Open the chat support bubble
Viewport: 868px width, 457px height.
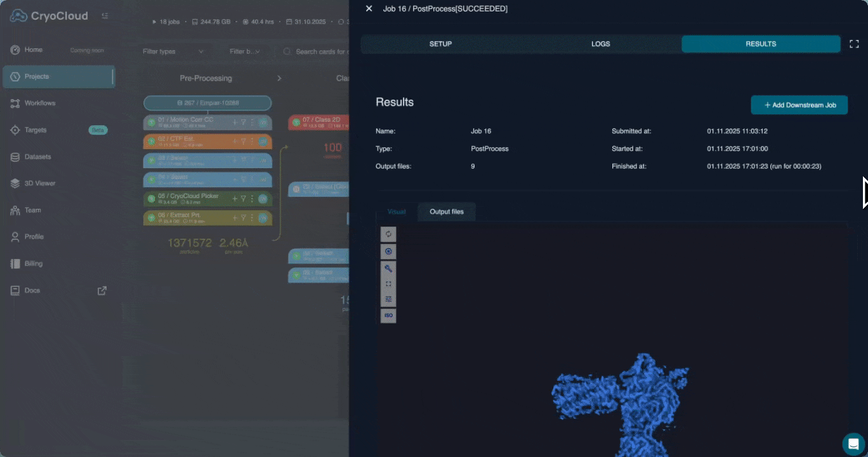coord(853,444)
